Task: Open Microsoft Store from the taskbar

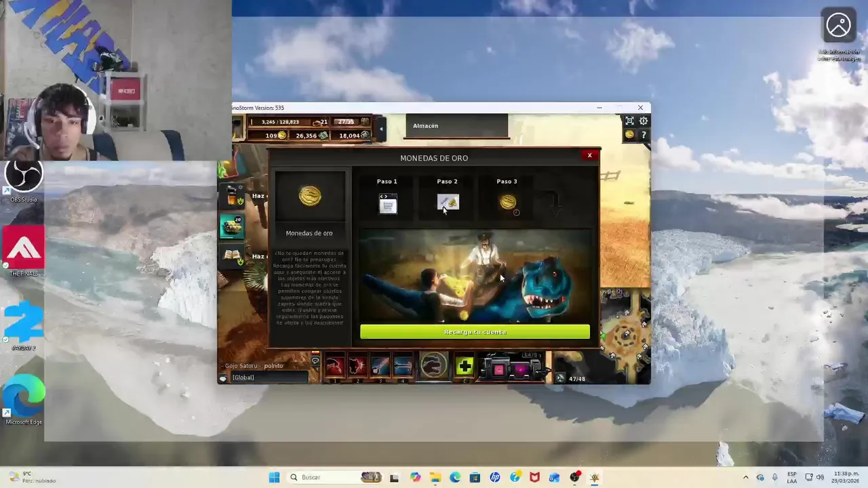Action: point(475,477)
